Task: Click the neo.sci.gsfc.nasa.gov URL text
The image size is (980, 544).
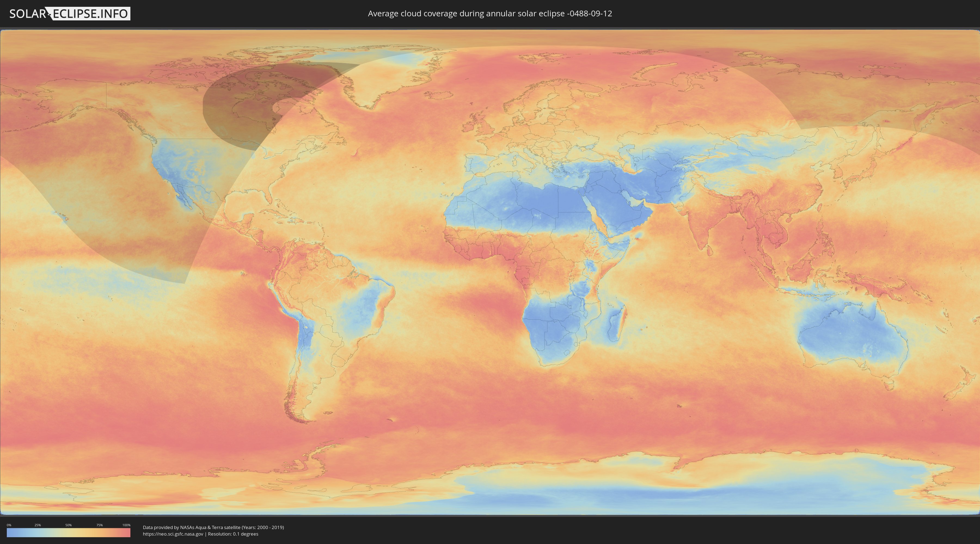Action: [x=173, y=534]
